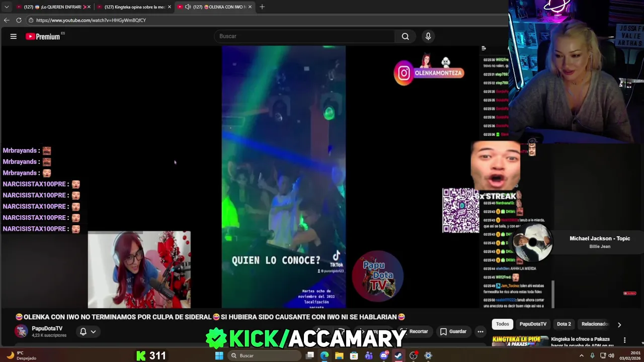Open 'Kingteka le ofrece a Pakazs' title
The image size is (644, 362).
point(582,342)
